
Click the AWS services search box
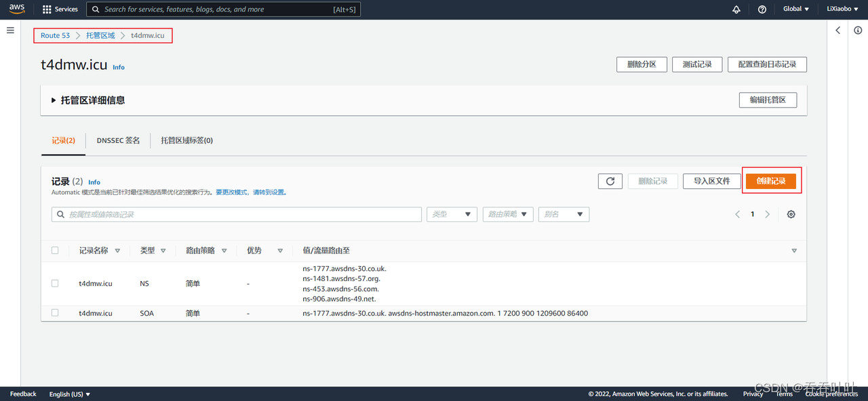[x=224, y=9]
